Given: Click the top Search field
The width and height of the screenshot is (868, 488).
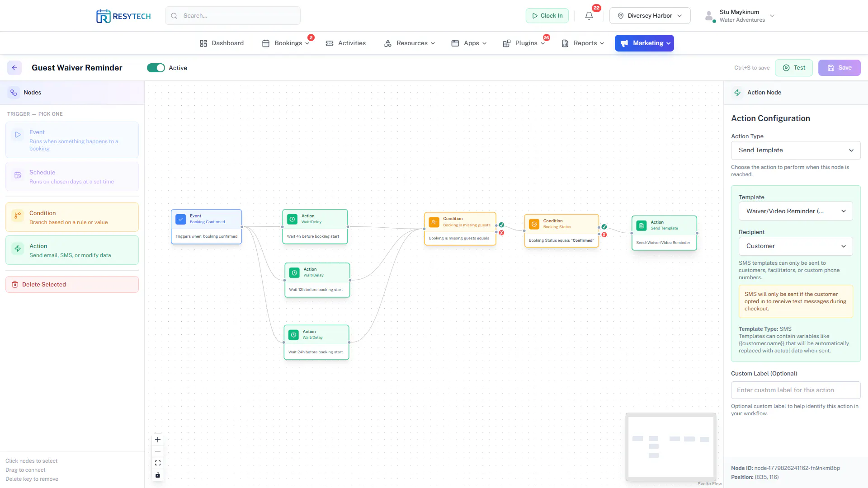Looking at the screenshot, I should pyautogui.click(x=233, y=16).
